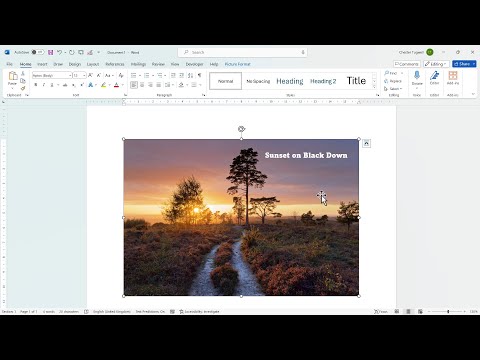Click the Dictate microphone icon

417,75
